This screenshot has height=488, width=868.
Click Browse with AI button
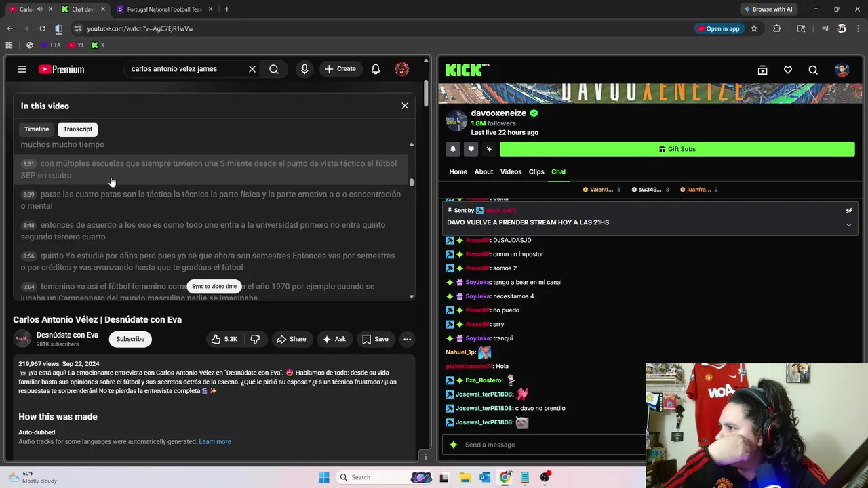click(x=768, y=9)
